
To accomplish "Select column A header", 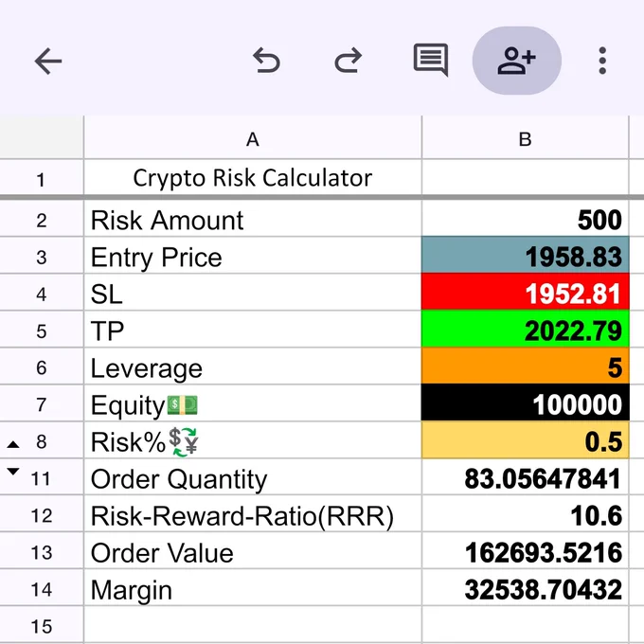I will click(253, 138).
